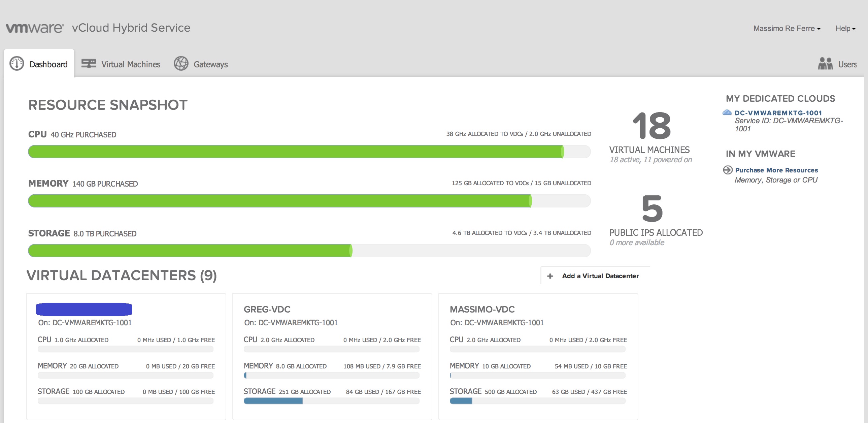Click the VIRTUAL DATACENTERS (9) heading

[x=122, y=275]
